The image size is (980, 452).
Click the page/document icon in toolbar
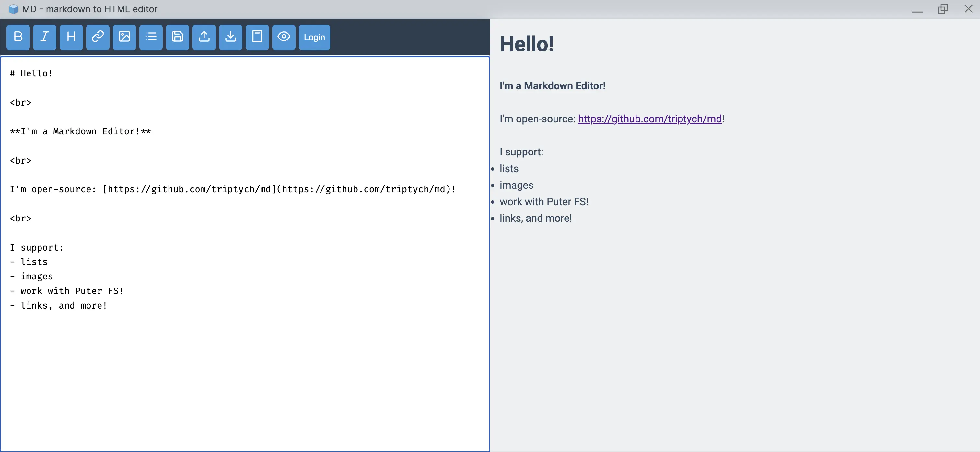click(257, 37)
